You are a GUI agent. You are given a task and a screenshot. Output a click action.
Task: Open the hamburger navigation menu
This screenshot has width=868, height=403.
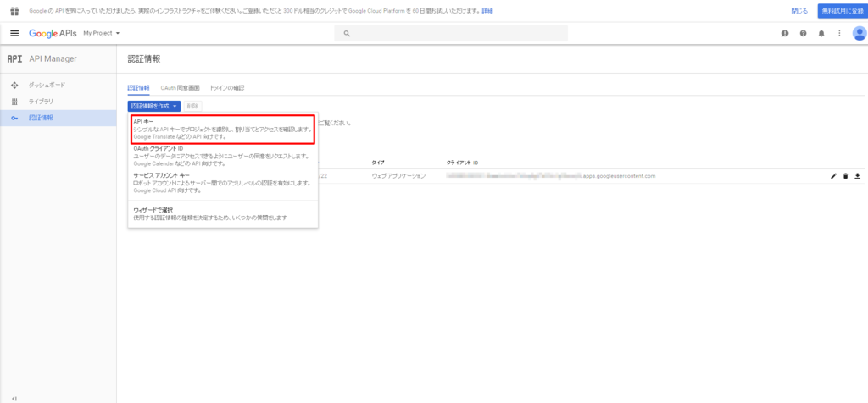15,33
